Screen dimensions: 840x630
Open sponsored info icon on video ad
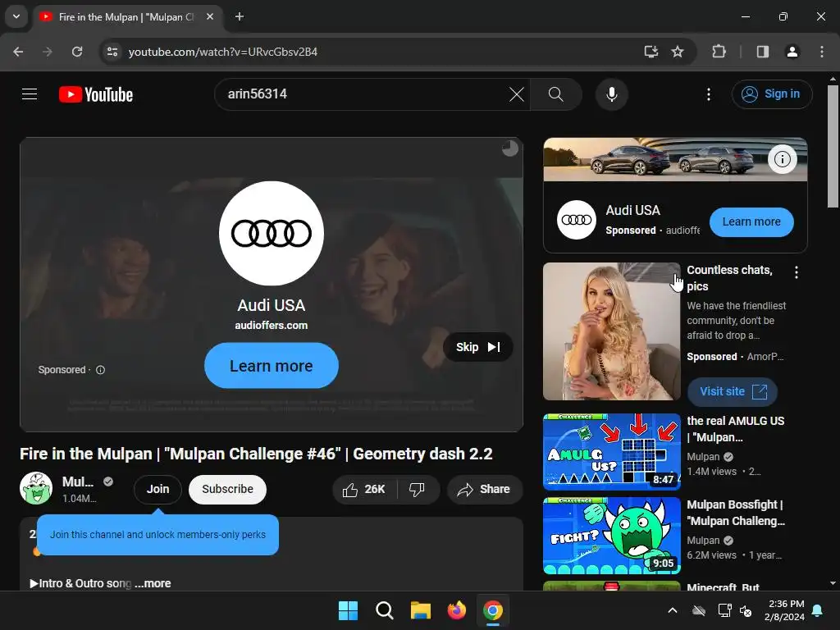100,370
